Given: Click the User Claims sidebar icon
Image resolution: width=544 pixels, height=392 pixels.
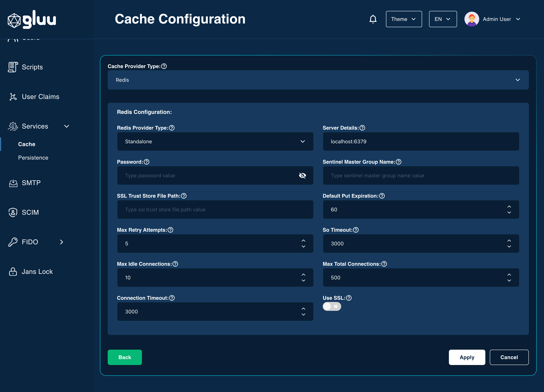Looking at the screenshot, I should [13, 97].
